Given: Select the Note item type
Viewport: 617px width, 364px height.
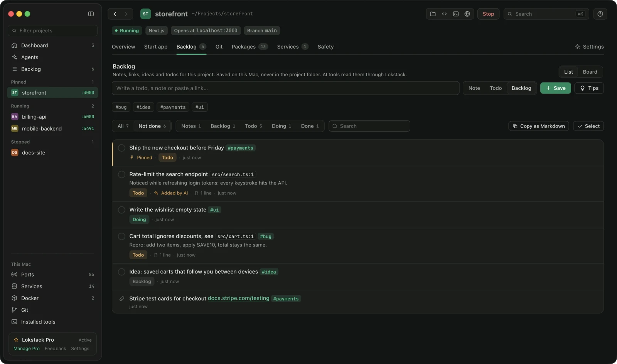Looking at the screenshot, I should click(474, 88).
